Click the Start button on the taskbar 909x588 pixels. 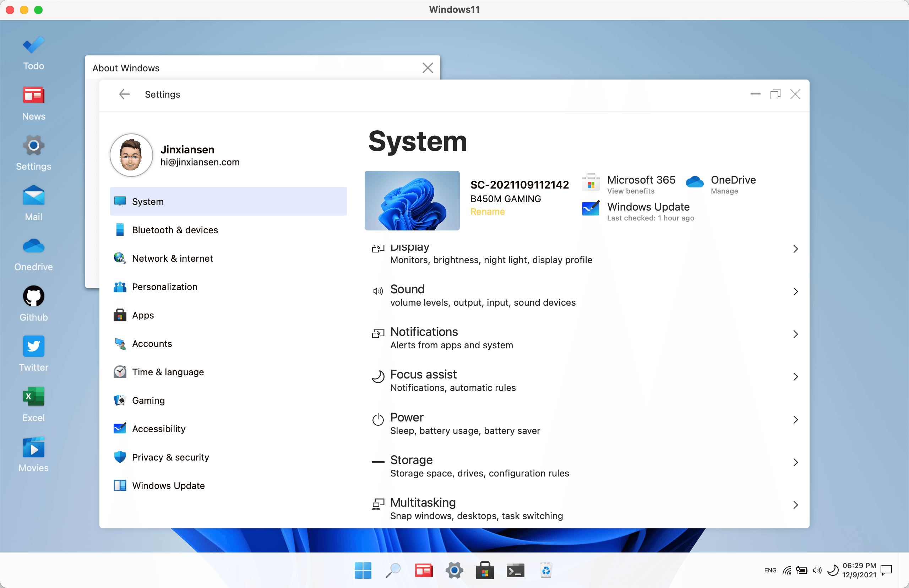pos(363,571)
